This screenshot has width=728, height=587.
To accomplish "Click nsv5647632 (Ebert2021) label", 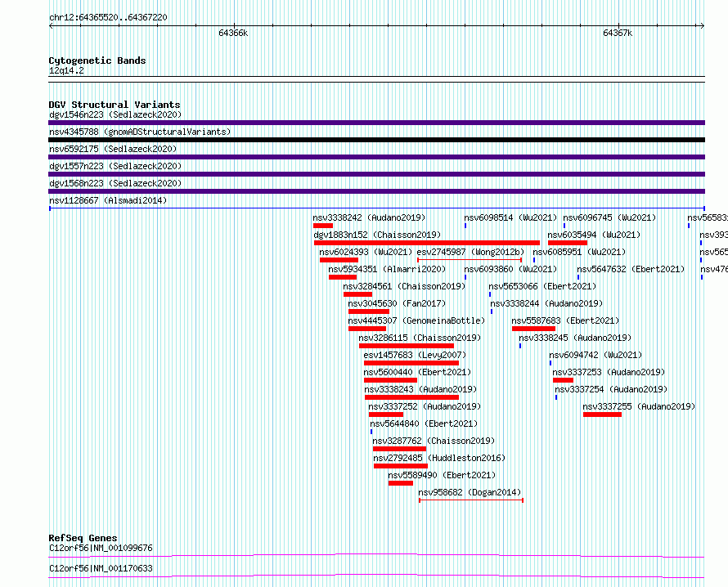I will coord(631,269).
